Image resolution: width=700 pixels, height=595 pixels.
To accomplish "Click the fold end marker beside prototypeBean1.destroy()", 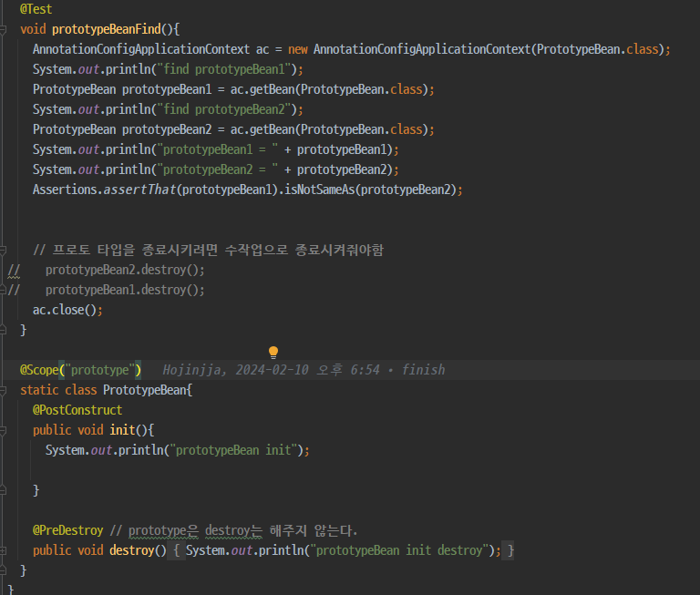I will pyautogui.click(x=3, y=290).
